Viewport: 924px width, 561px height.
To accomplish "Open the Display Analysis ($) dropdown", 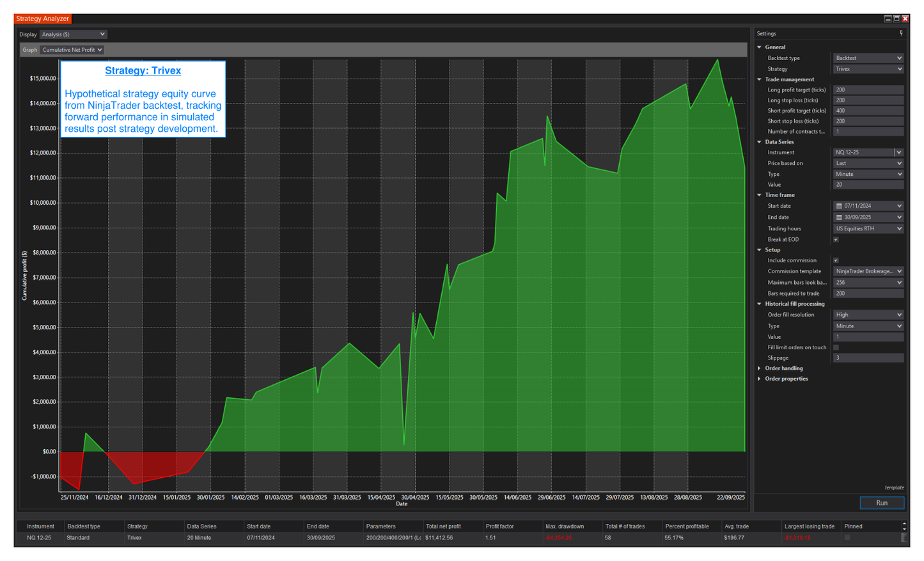I will pyautogui.click(x=74, y=35).
